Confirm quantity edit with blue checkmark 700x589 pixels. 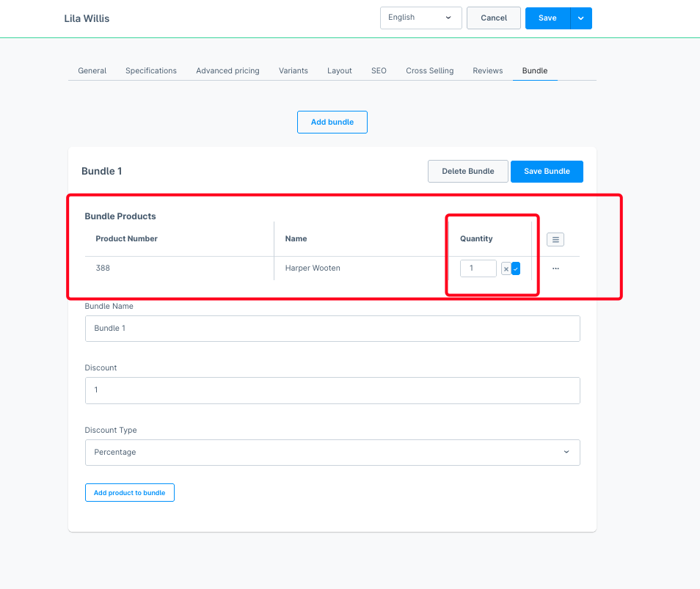pyautogui.click(x=516, y=269)
